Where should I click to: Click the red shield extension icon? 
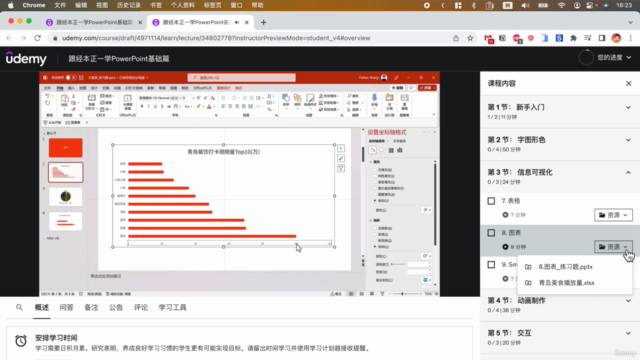[x=531, y=38]
